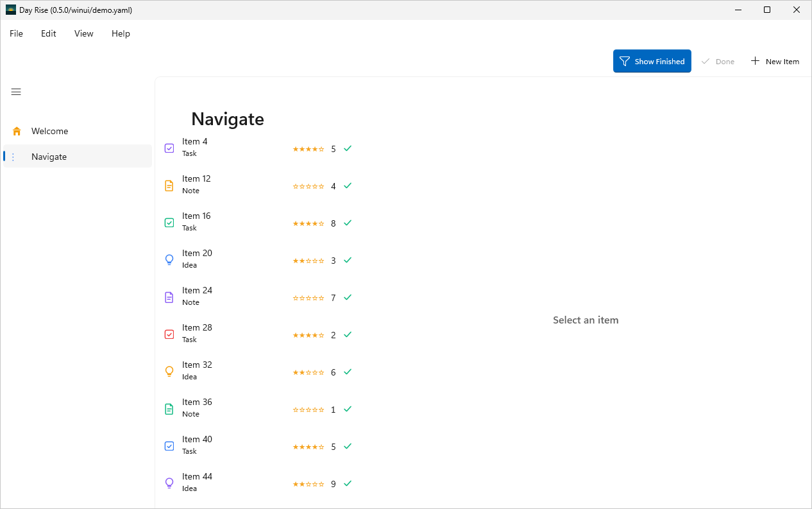Maximize the Day Rise window
This screenshot has width=812, height=509.
click(x=767, y=10)
